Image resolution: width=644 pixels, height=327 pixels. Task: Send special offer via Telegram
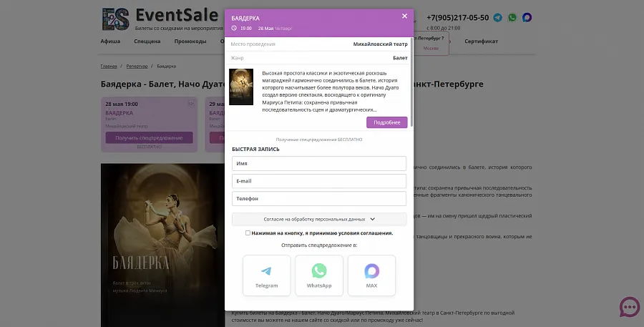click(267, 275)
